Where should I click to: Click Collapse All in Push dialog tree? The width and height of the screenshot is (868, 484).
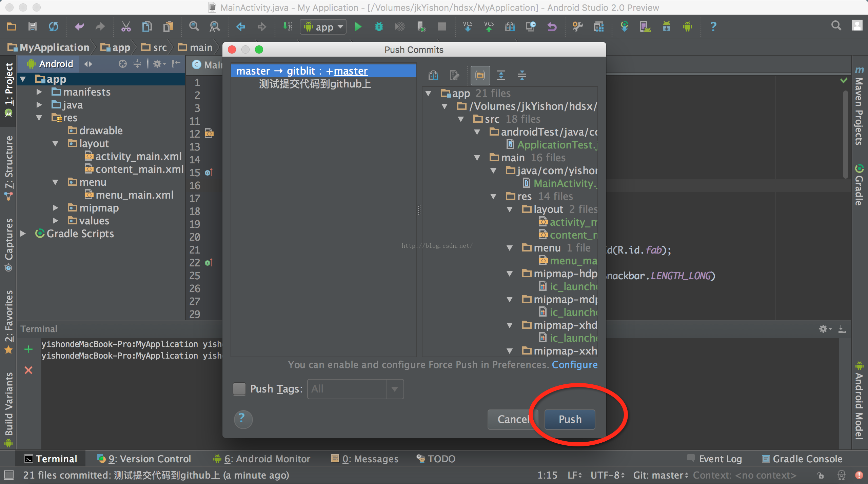pos(522,75)
